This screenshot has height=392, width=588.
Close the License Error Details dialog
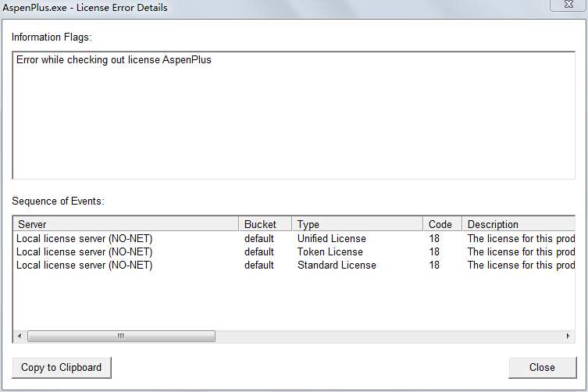coord(542,367)
